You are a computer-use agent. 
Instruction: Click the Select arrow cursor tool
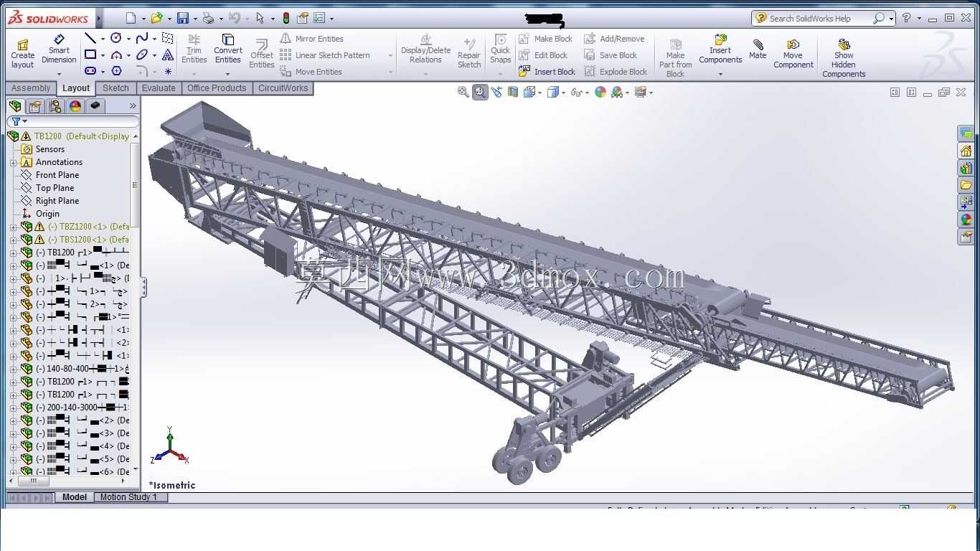tap(260, 18)
